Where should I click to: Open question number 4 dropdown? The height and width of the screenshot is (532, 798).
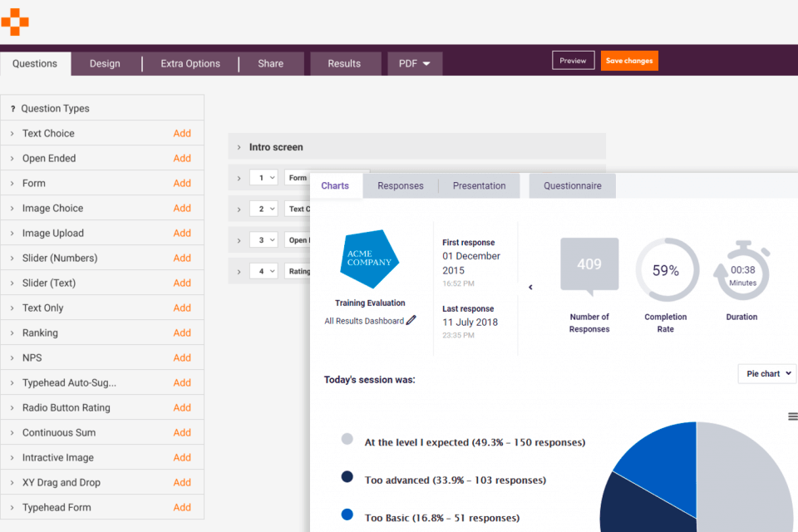click(x=264, y=271)
